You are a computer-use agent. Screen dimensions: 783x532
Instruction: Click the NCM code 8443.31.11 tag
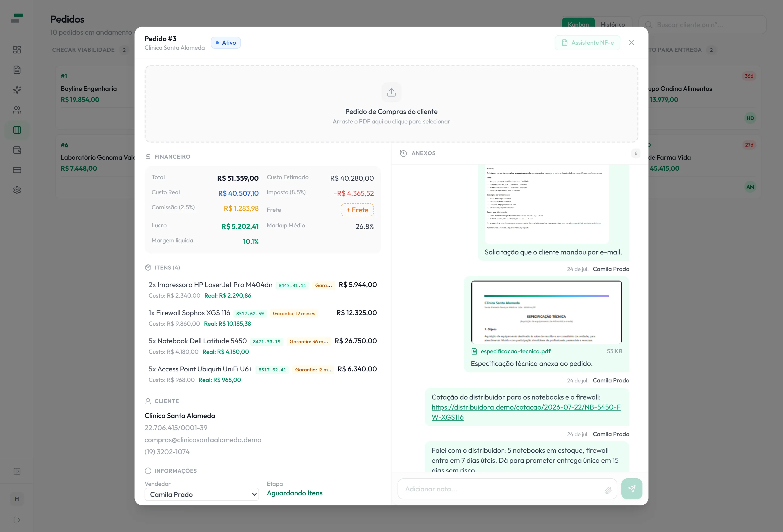tap(292, 285)
